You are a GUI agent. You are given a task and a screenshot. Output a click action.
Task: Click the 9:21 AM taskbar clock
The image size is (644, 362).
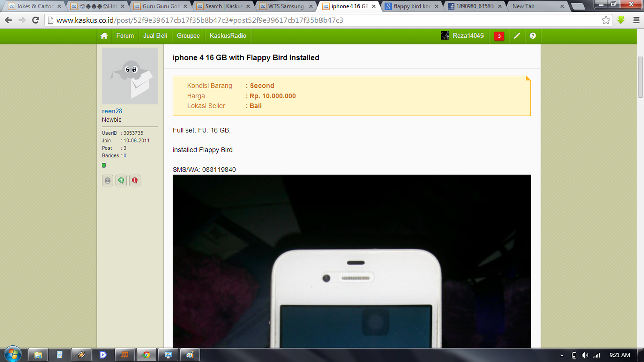pyautogui.click(x=619, y=355)
